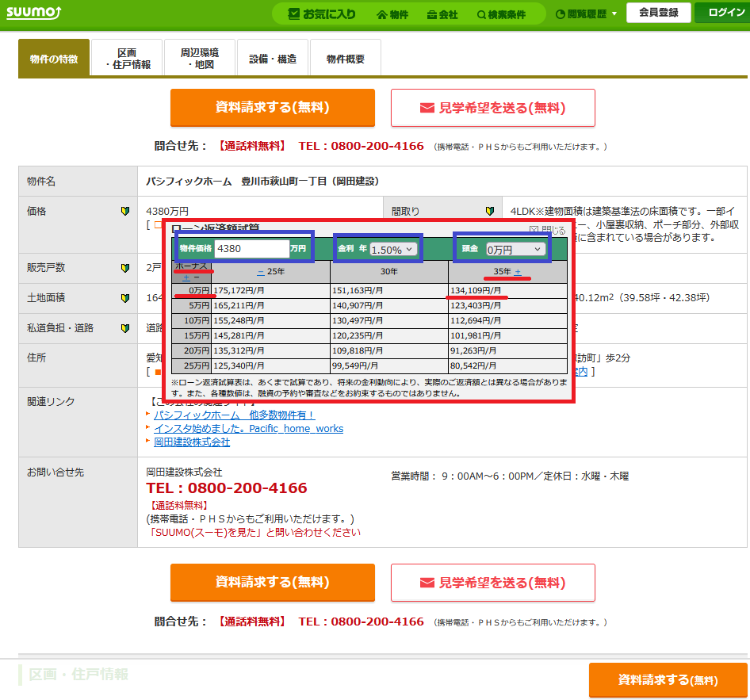Screen dimensions: 750x700
Task: Close loan popup with 閉じる
Action: click(548, 230)
